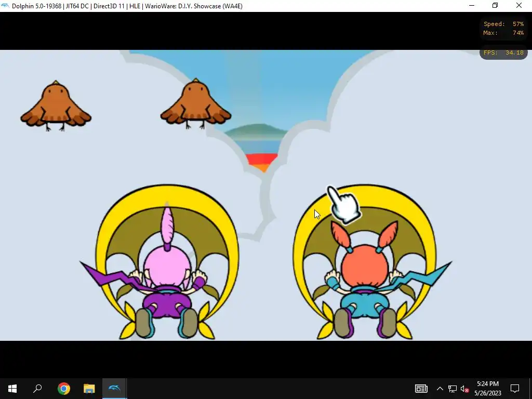
Task: Tap the brown bird on the far left
Action: [x=56, y=106]
